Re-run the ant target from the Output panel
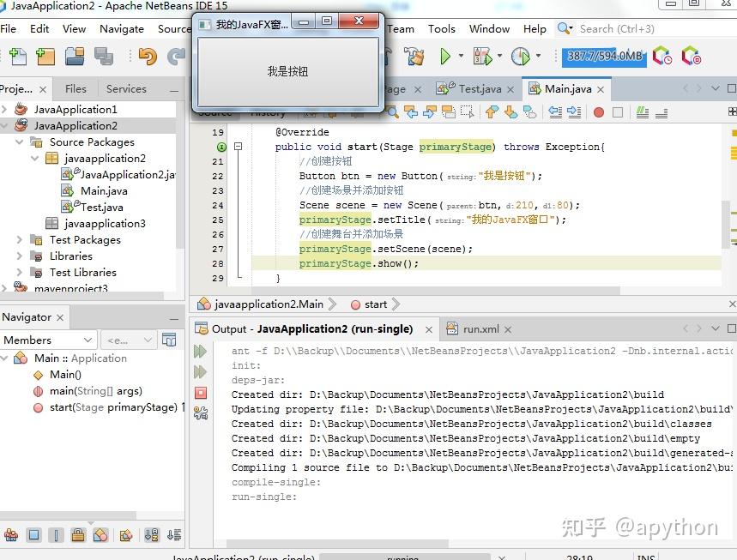This screenshot has width=737, height=560. tap(201, 350)
